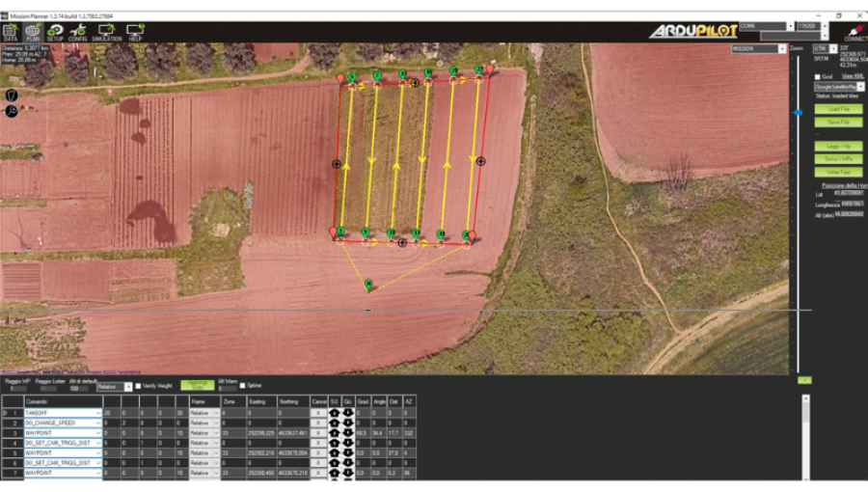Move row 3 WAYPOINT up
Image resolution: width=868 pixels, height=492 pixels.
334,433
